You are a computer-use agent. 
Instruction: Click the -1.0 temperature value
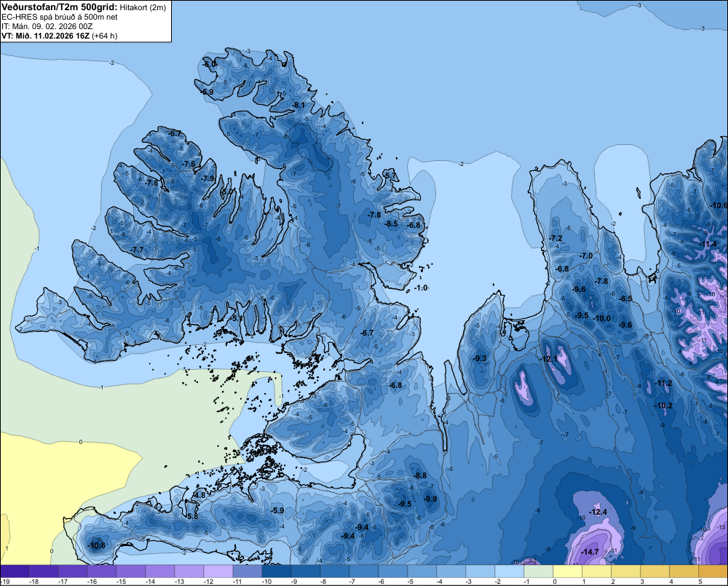pyautogui.click(x=421, y=288)
